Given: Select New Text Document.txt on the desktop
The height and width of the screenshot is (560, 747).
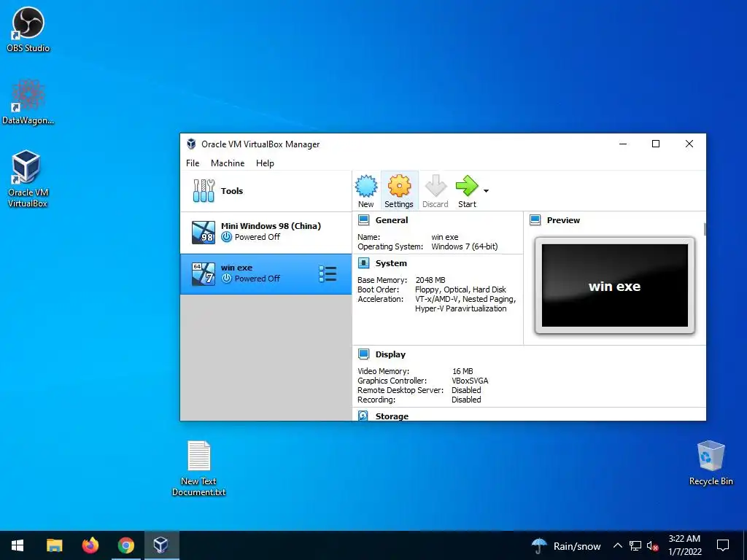Looking at the screenshot, I should [198, 468].
